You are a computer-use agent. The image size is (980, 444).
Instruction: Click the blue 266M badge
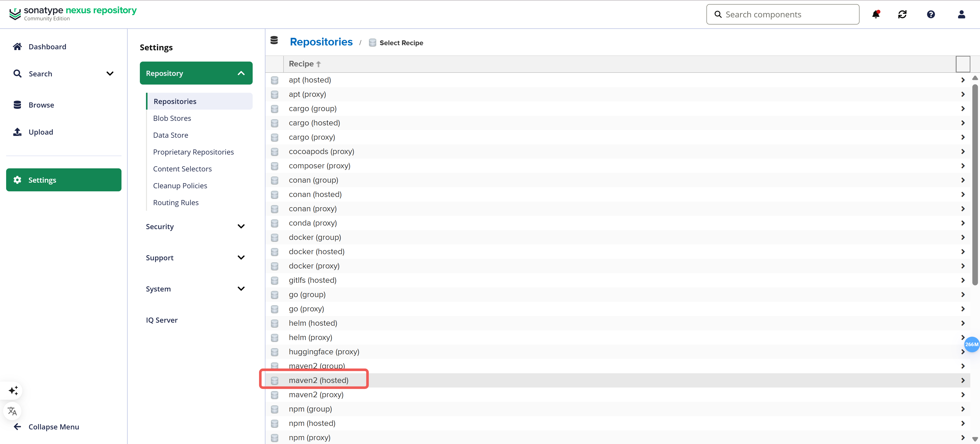click(972, 344)
